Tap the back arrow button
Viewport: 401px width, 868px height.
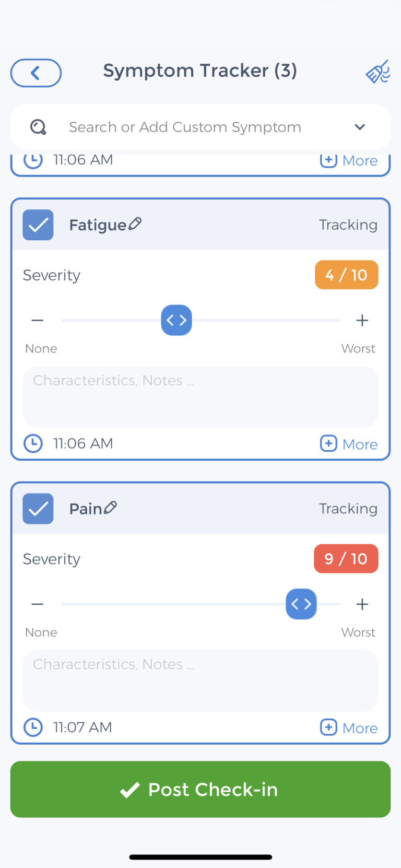pos(36,73)
